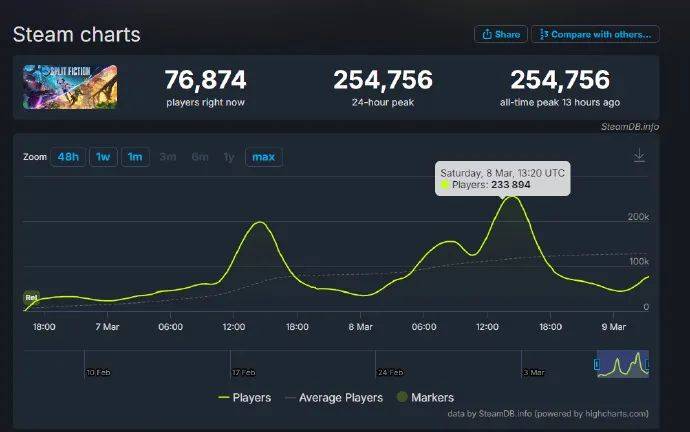690x432 pixels.
Task: Set chart zoom to 48h
Action: 68,157
